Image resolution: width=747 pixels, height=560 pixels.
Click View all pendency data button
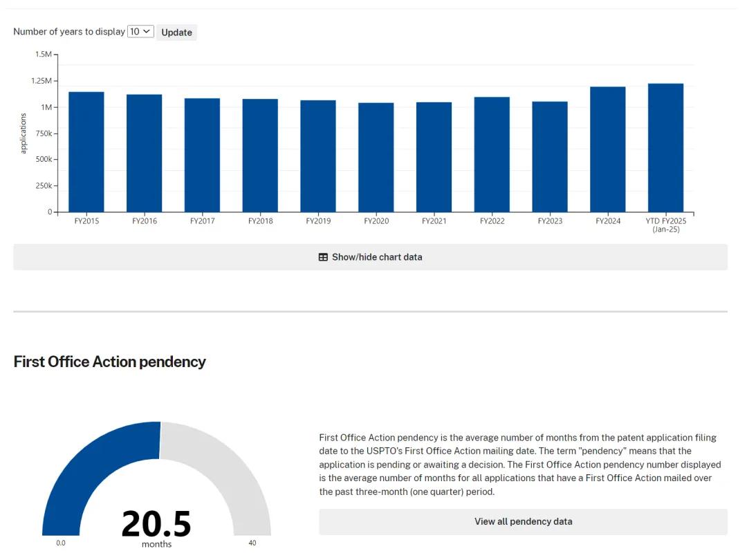[x=523, y=521]
